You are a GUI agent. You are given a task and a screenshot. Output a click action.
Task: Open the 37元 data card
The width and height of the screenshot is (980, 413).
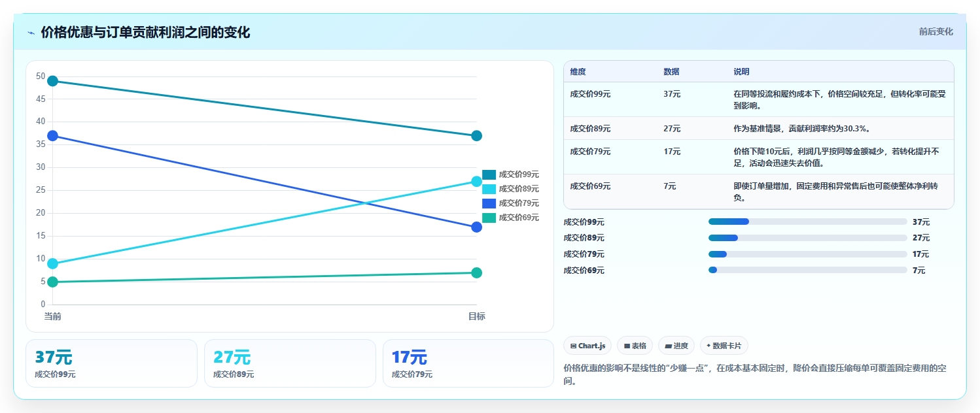[x=111, y=363]
